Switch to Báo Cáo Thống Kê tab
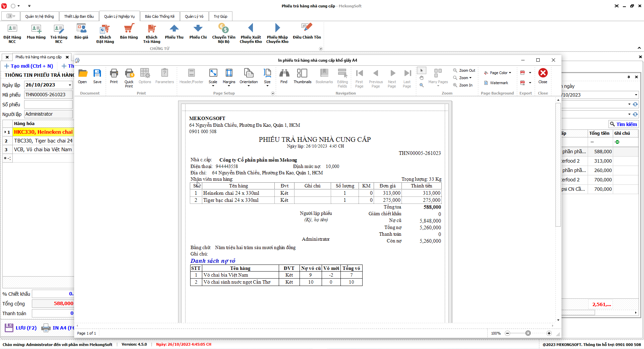Viewport: 644px width, 349px height. (160, 16)
